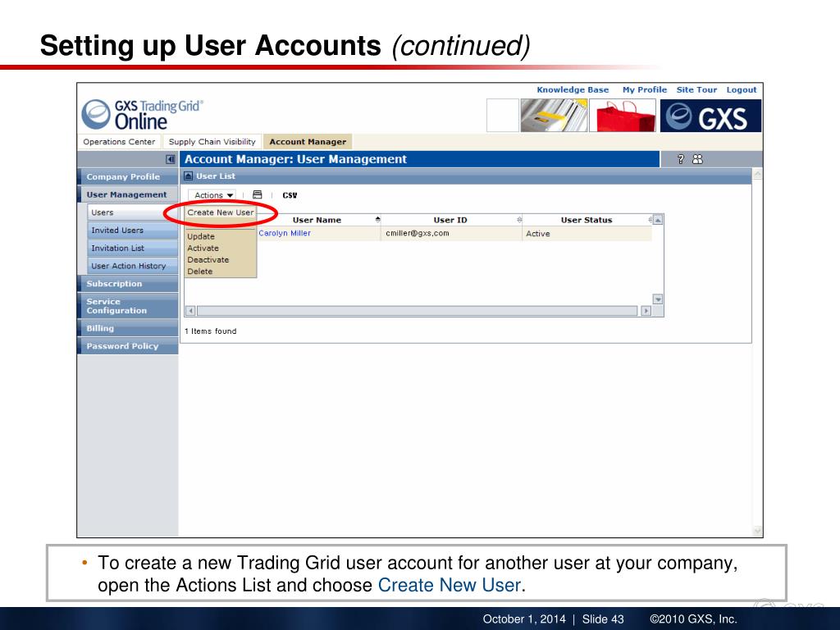Screen dimensions: 840x630
Task: Click the User Name column header
Action: tap(317, 220)
